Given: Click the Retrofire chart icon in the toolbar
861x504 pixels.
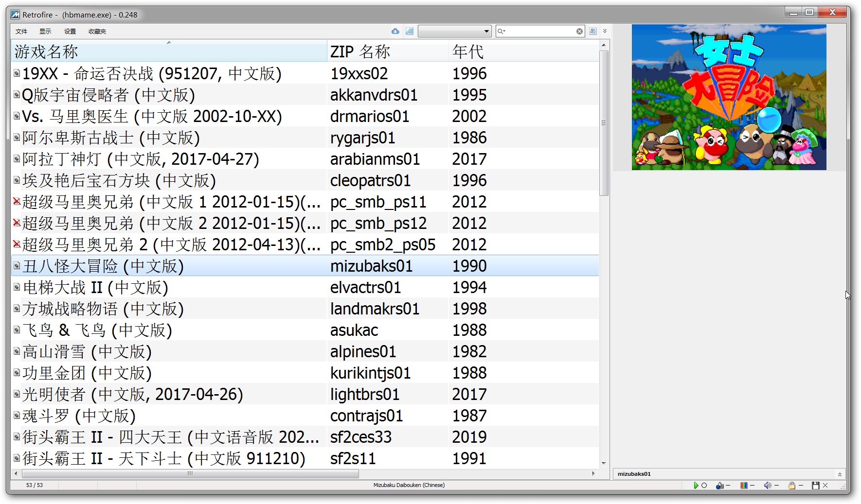Looking at the screenshot, I should click(410, 31).
